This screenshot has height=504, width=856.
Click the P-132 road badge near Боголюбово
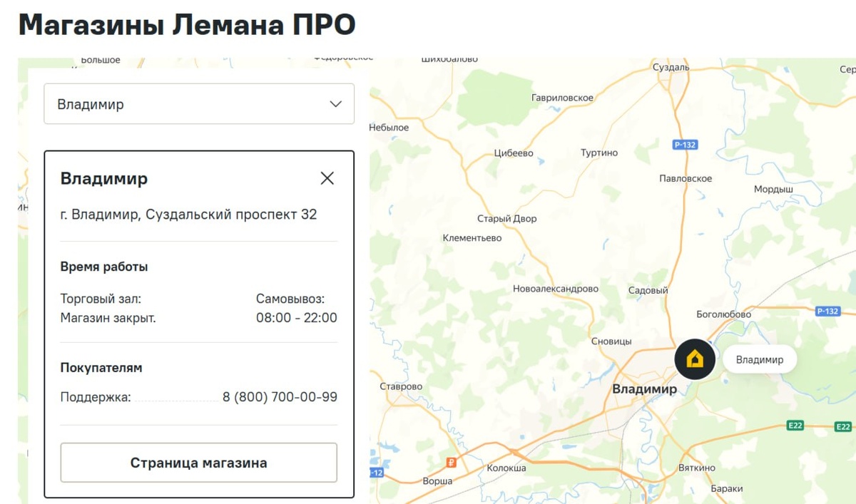pos(827,311)
